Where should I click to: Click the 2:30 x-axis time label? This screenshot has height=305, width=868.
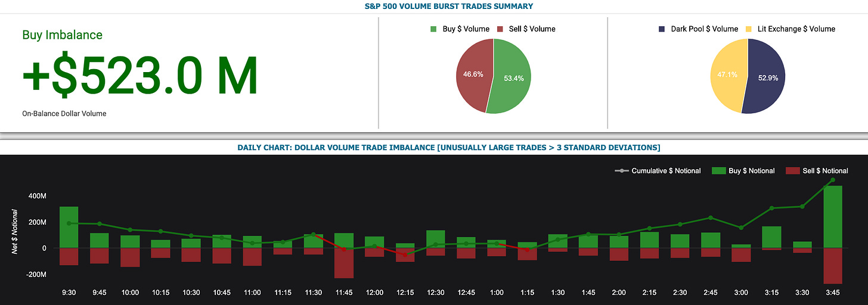[680, 292]
